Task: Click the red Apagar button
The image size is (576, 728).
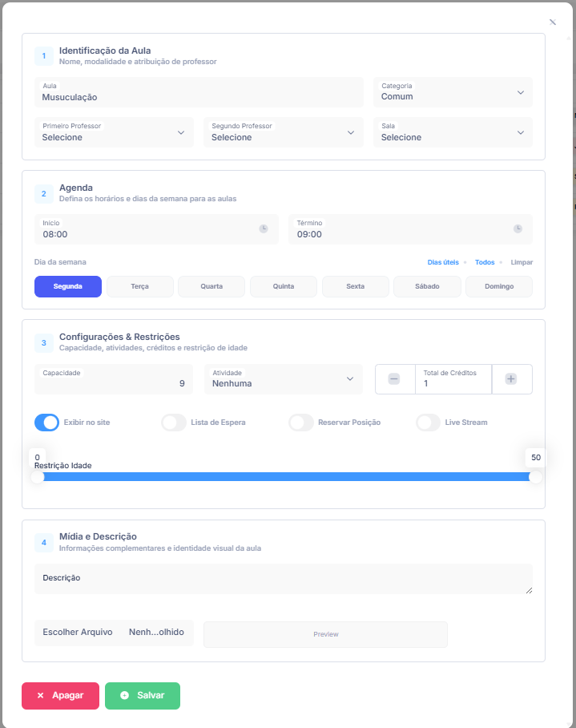Action: tap(60, 695)
